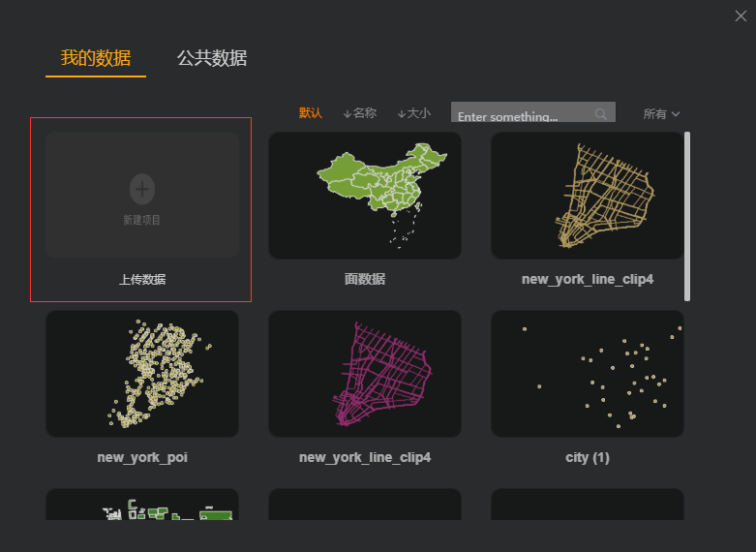Select the new_york_poi points thumbnail
The height and width of the screenshot is (552, 756).
[142, 374]
